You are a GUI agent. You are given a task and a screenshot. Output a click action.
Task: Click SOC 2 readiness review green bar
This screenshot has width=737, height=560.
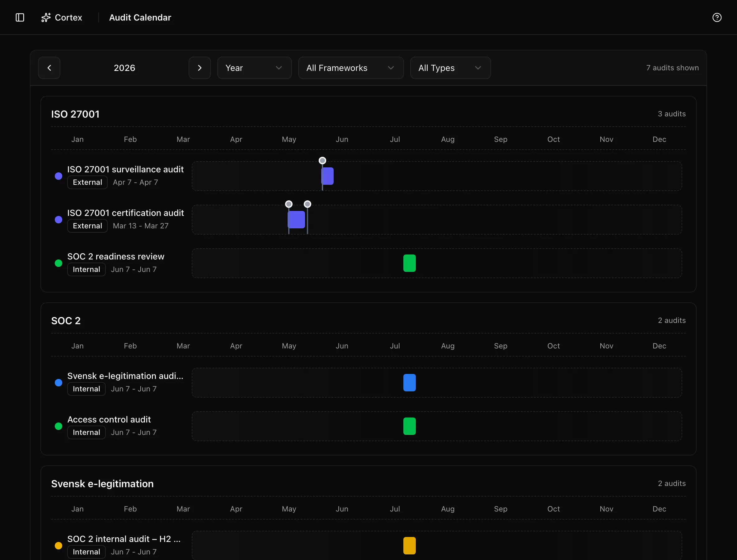pos(409,263)
